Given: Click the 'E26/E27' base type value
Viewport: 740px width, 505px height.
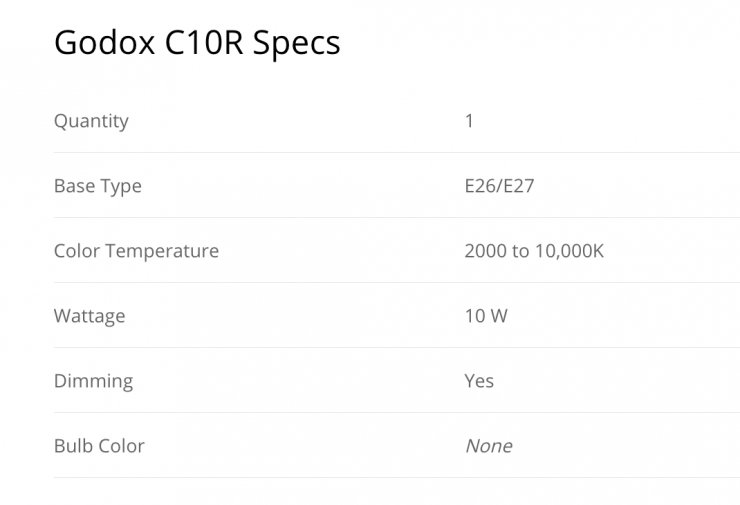Looking at the screenshot, I should (499, 186).
